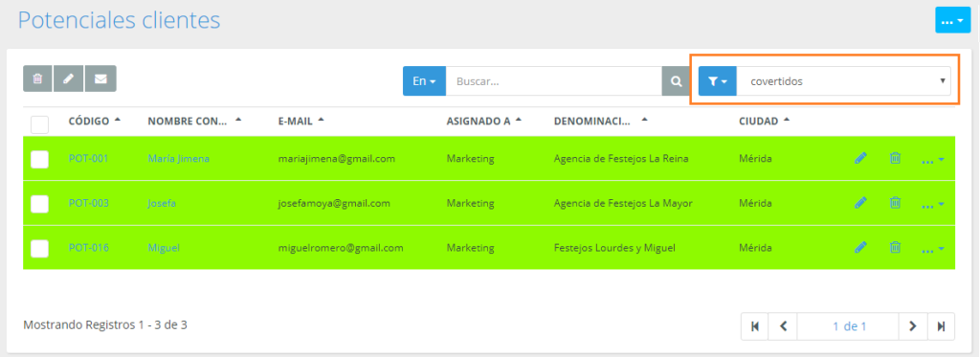The width and height of the screenshot is (980, 357).
Task: Open the POT-016 code link
Action: pyautogui.click(x=88, y=248)
